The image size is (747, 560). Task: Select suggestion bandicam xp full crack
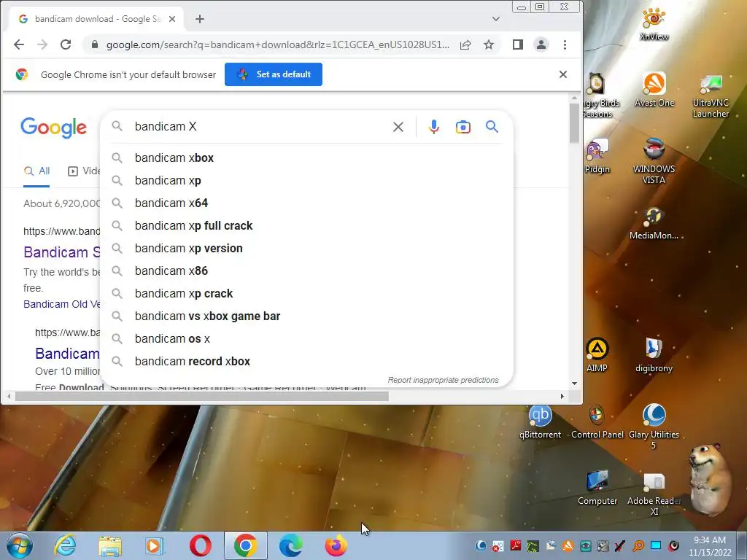coord(307,226)
